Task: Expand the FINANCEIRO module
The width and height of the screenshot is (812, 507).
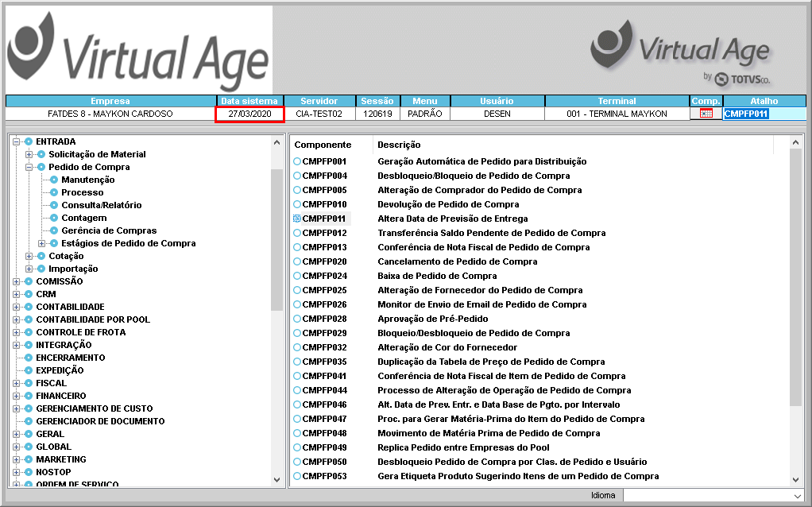Action: tap(16, 396)
